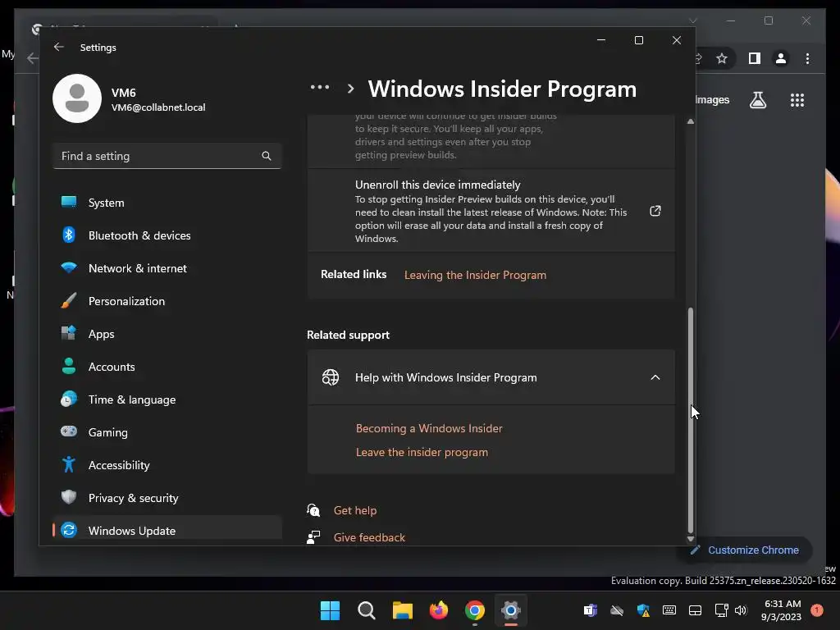Screen dimensions: 840x630
Task: Open Windows Security tray icon
Action: pos(643,610)
